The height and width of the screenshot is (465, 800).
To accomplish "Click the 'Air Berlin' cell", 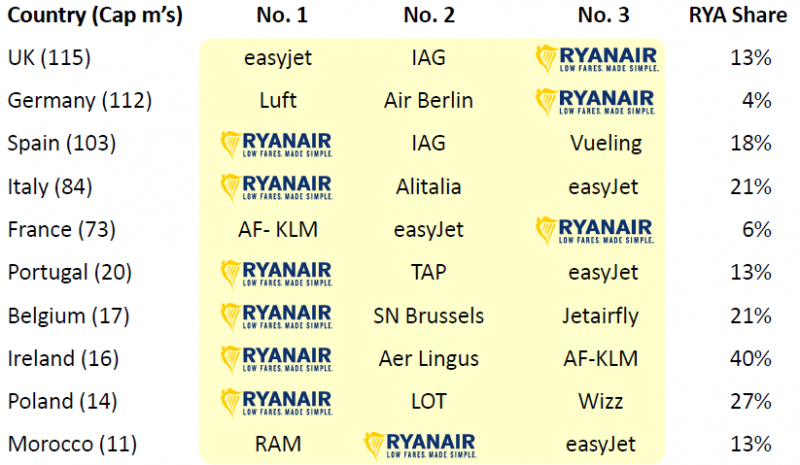I will [x=429, y=101].
